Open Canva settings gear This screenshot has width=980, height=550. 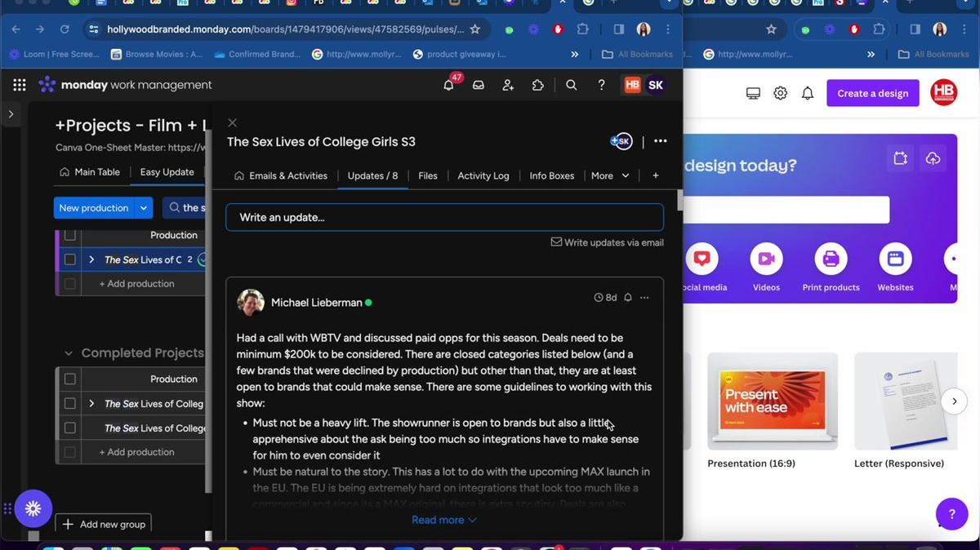781,93
